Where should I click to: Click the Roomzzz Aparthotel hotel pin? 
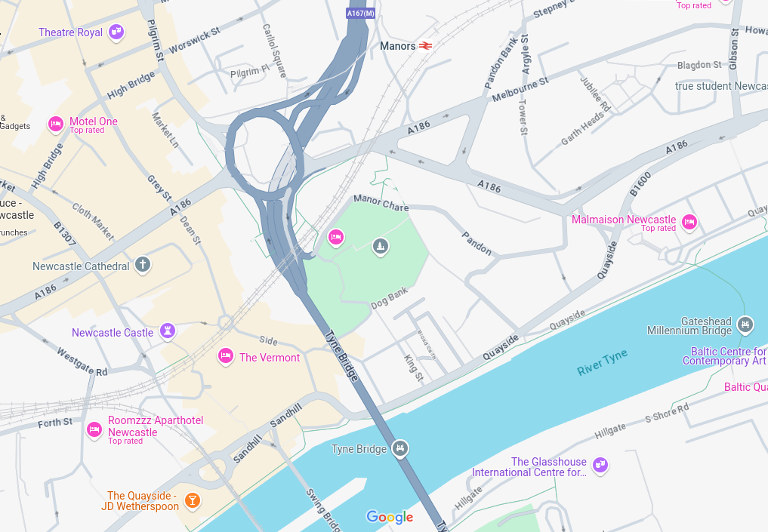(x=94, y=430)
